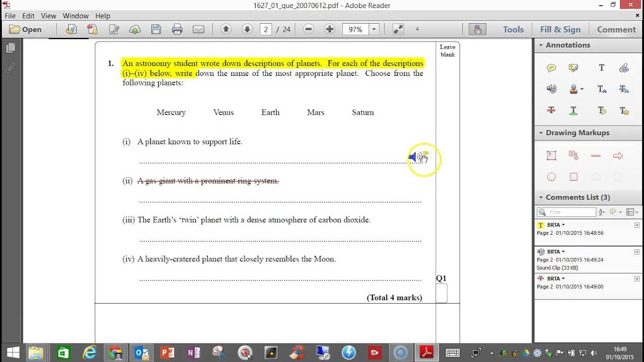
Task: Click the page number input field
Action: pyautogui.click(x=266, y=29)
